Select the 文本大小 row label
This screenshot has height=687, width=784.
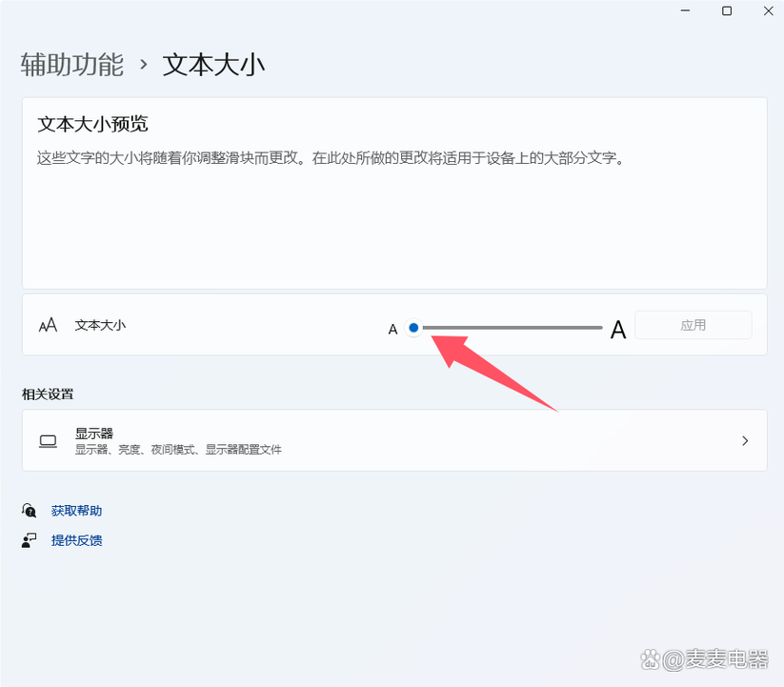click(x=102, y=325)
